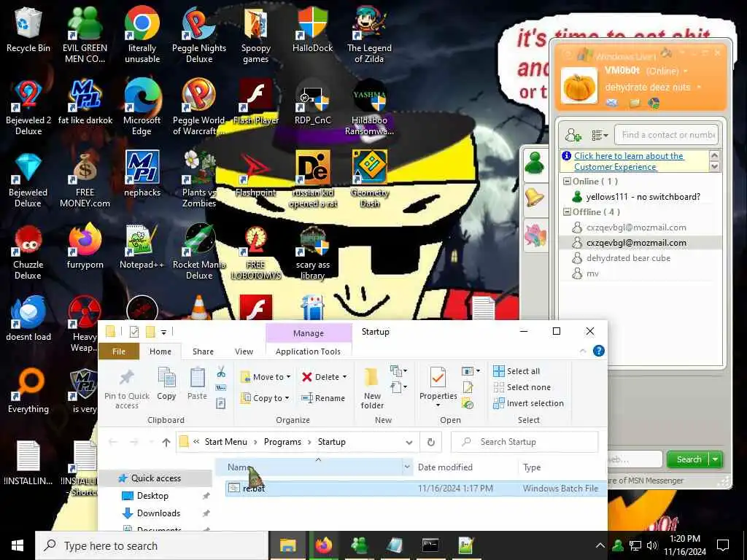Select the Plants vs Zombies desktop icon

click(x=199, y=179)
